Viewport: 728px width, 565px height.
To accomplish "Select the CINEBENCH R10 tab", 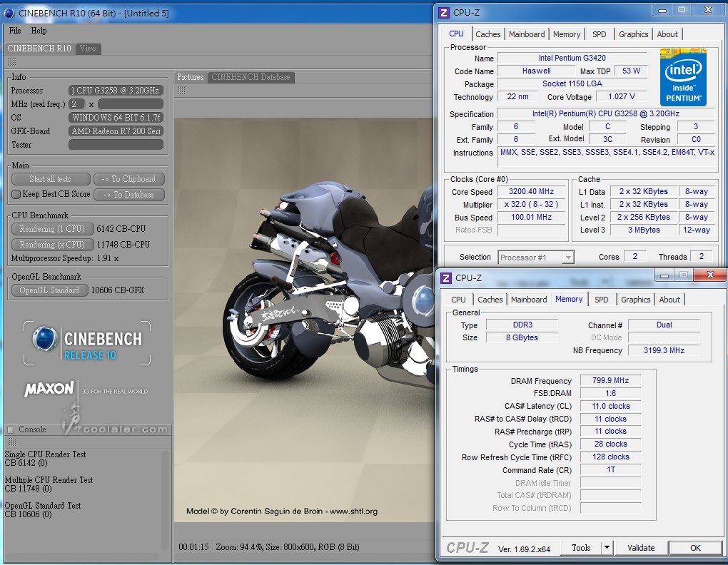I will click(x=39, y=49).
